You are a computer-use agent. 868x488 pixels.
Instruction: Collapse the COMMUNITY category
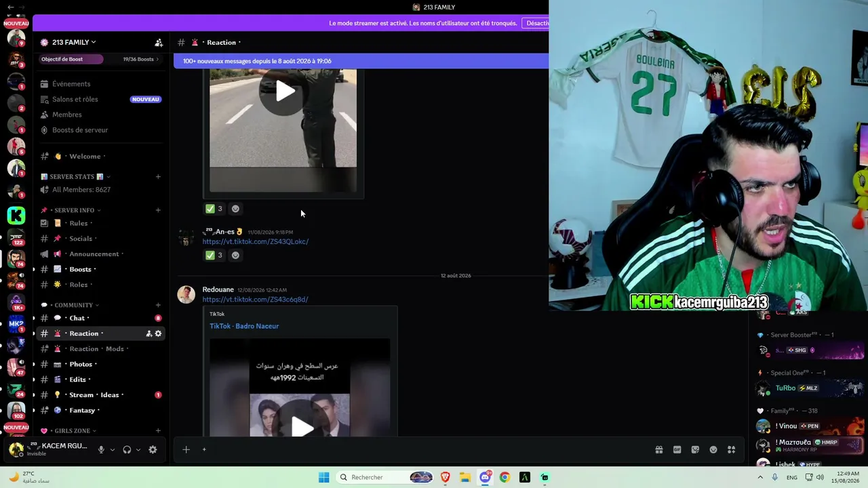[x=74, y=305]
